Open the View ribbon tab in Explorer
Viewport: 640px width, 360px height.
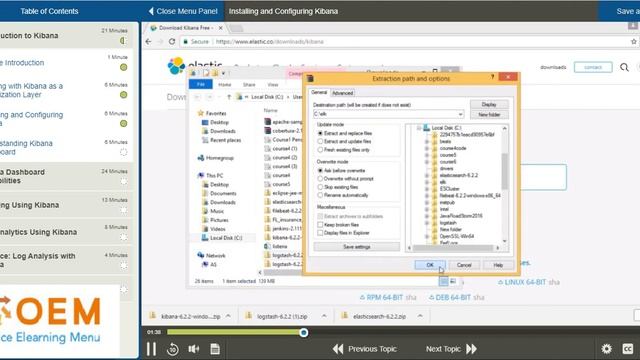click(x=273, y=84)
